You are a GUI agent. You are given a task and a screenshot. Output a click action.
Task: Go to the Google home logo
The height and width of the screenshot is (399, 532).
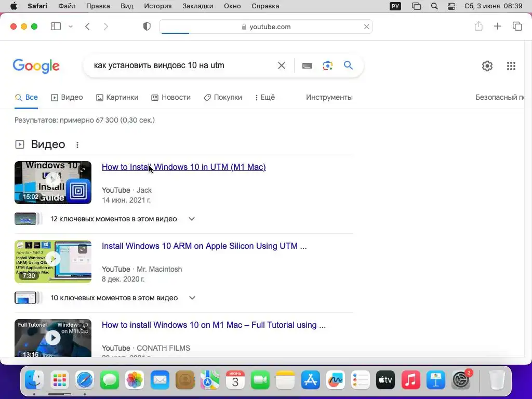click(36, 66)
